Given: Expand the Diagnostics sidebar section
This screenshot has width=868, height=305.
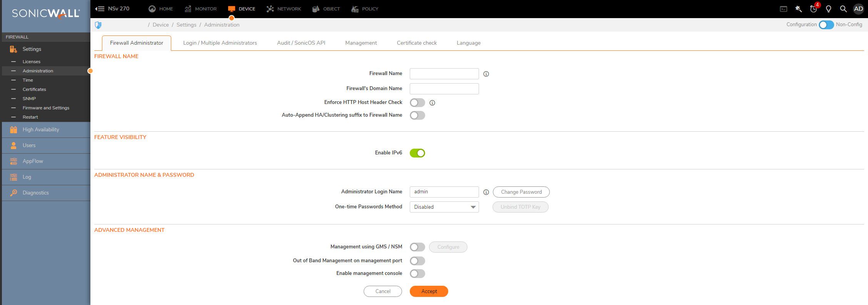Looking at the screenshot, I should (35, 193).
